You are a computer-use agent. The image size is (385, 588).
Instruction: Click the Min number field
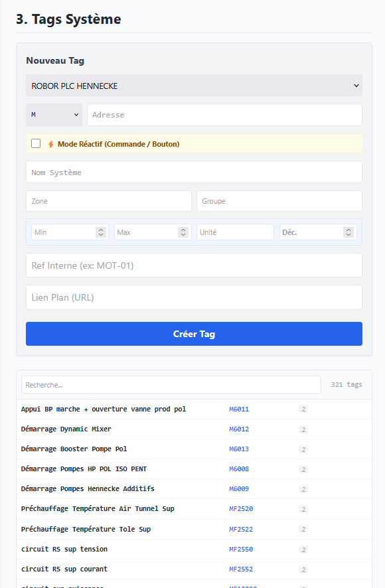point(70,232)
